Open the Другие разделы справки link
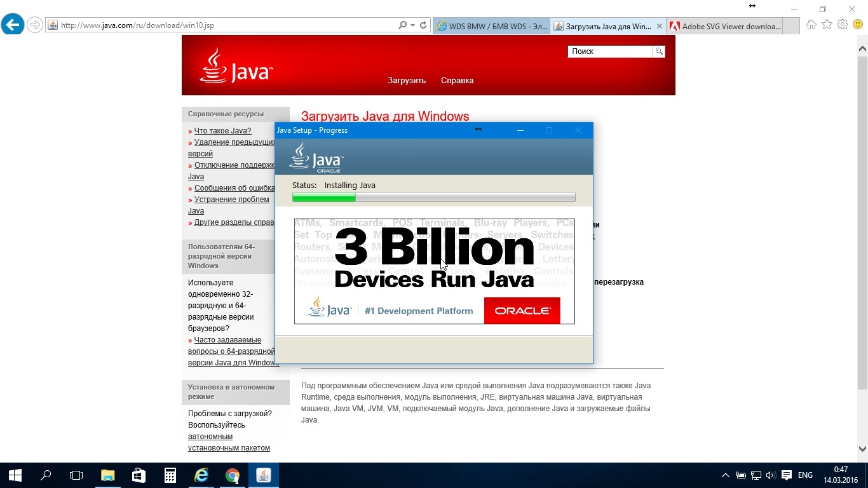Screen dimensions: 868x488 [234, 222]
